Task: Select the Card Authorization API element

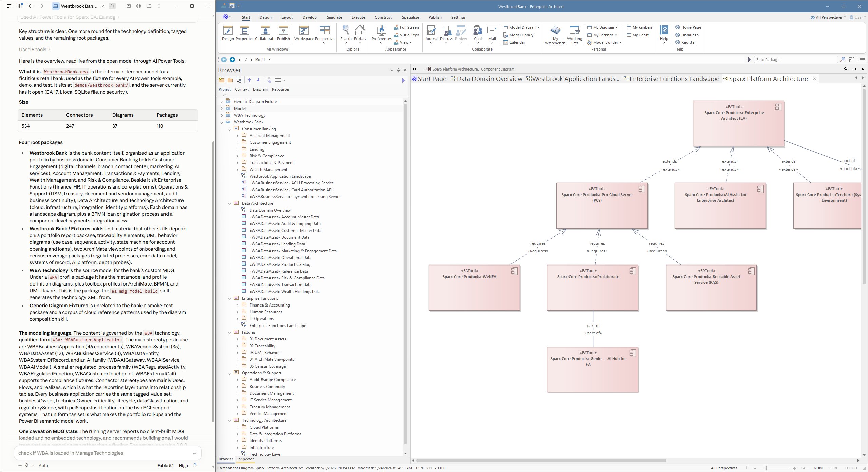Action: (291, 190)
